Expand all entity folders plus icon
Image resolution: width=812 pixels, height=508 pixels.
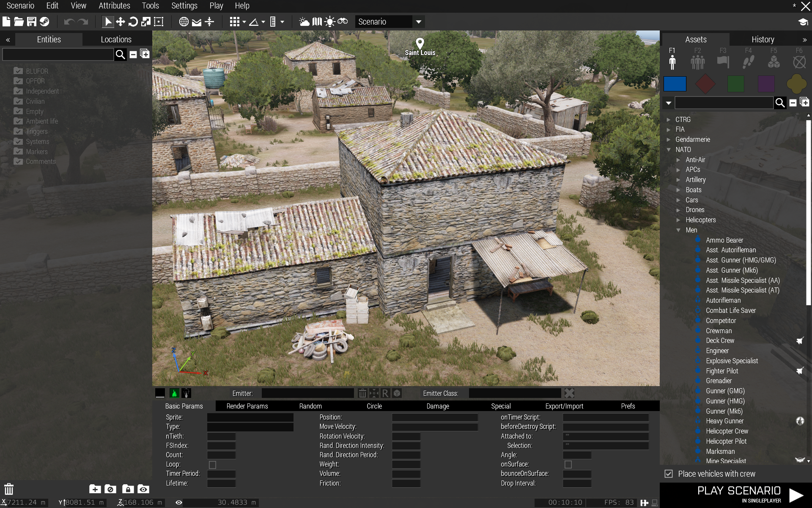(x=145, y=54)
